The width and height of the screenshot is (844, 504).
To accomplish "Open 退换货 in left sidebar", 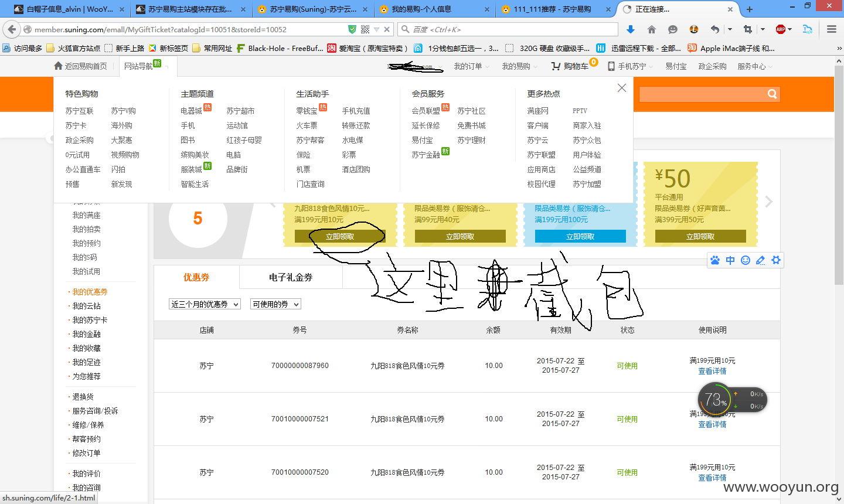I will (83, 397).
